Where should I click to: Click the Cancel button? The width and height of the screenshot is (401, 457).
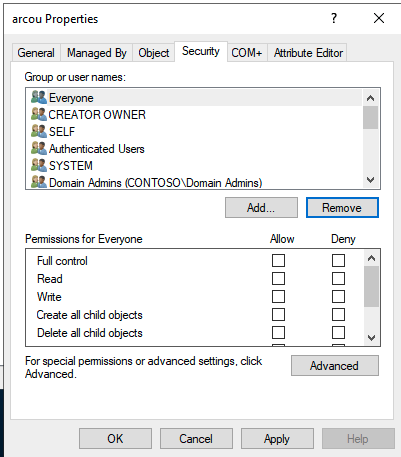click(x=196, y=438)
